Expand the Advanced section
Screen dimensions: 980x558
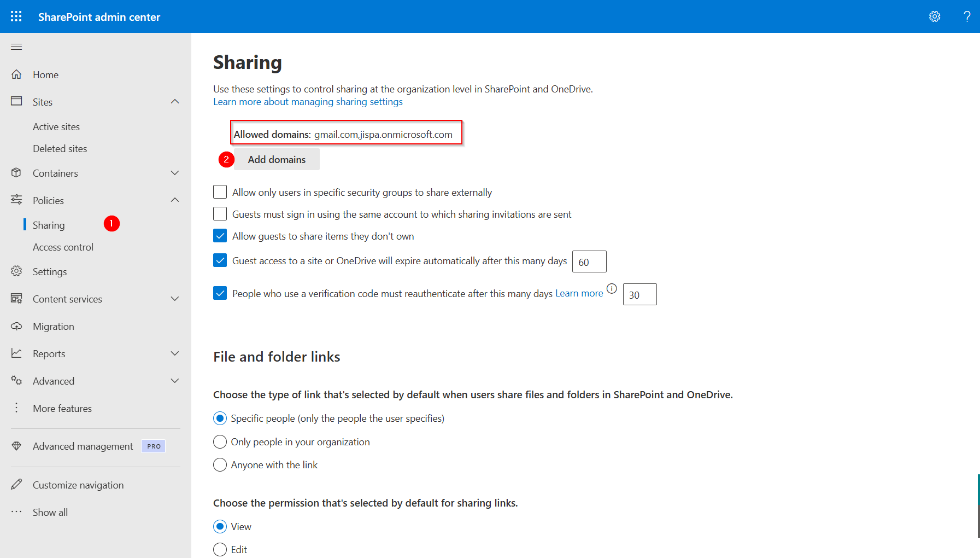(175, 380)
